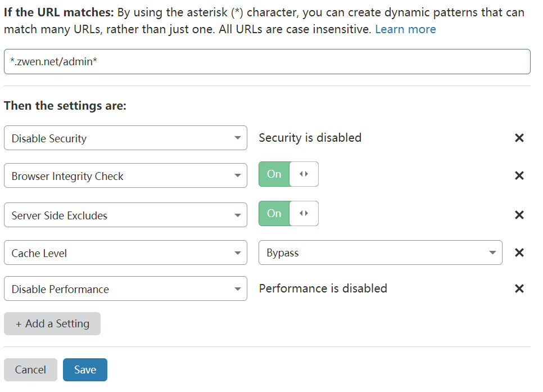The height and width of the screenshot is (392, 543).
Task: Delete the Browser Integrity Check setting
Action: pyautogui.click(x=519, y=175)
